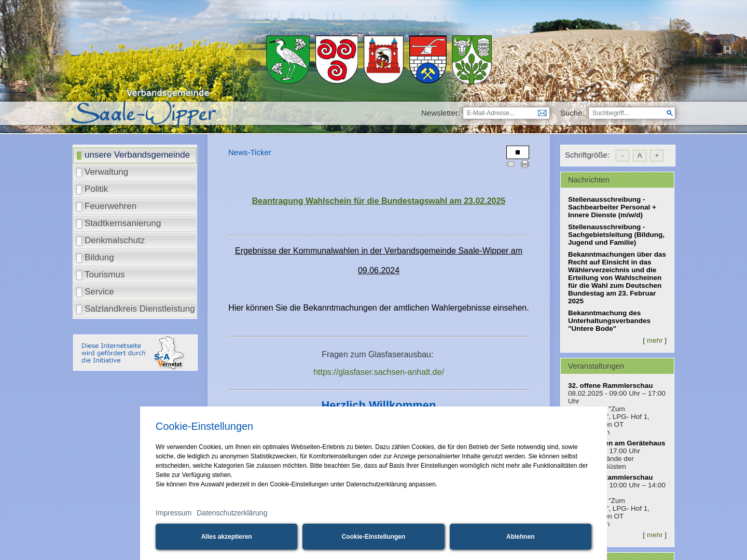Open S-A Vernetzt initiative banner
This screenshot has width=747, height=560.
(x=135, y=353)
